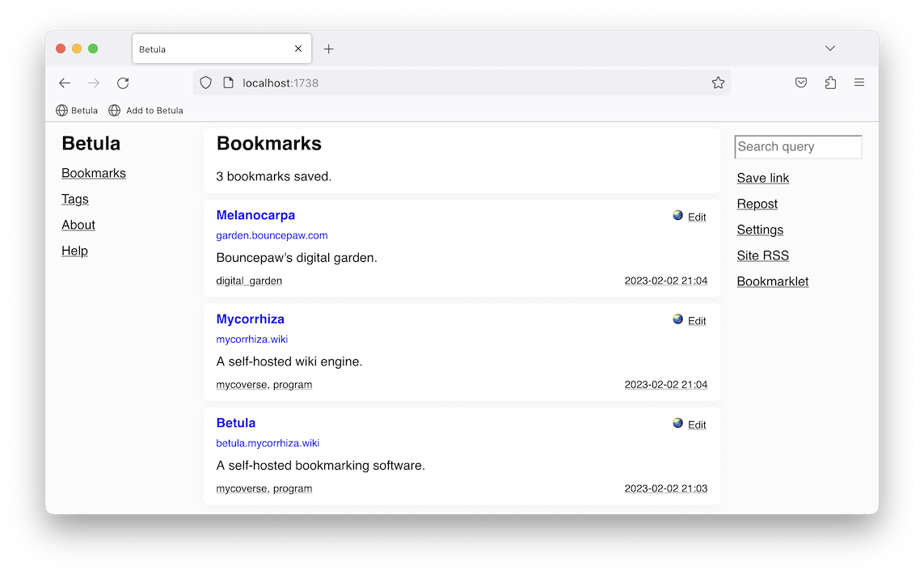Go to the About page link

pyautogui.click(x=78, y=226)
